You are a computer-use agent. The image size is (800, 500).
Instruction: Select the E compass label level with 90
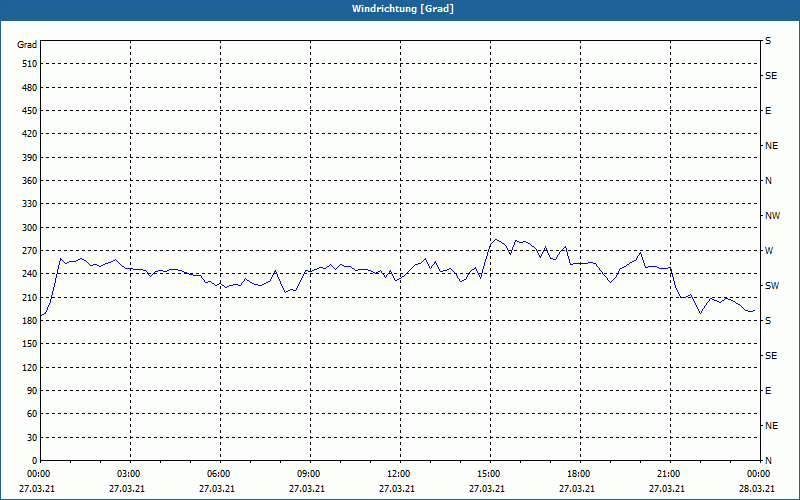tap(768, 391)
